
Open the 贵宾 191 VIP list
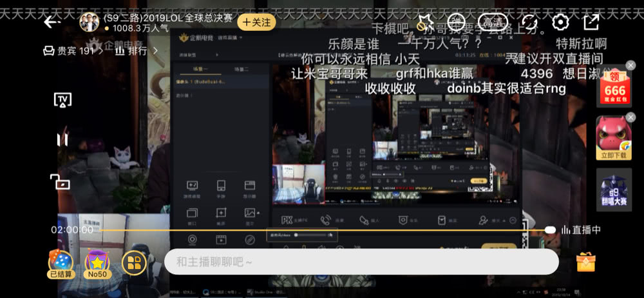coord(73,51)
